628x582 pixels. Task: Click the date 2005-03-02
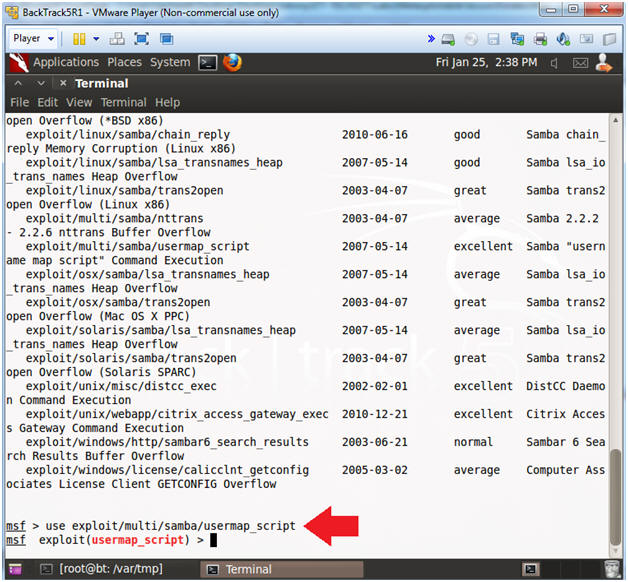click(x=374, y=470)
